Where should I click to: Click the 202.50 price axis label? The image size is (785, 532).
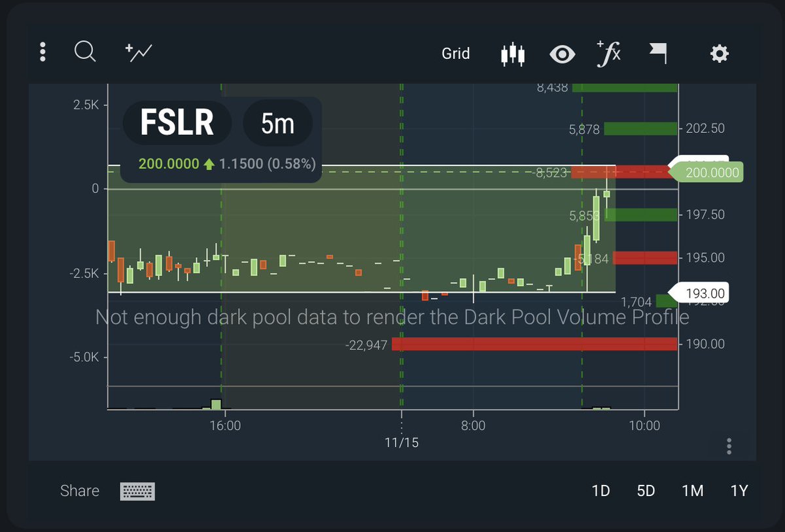[705, 128]
